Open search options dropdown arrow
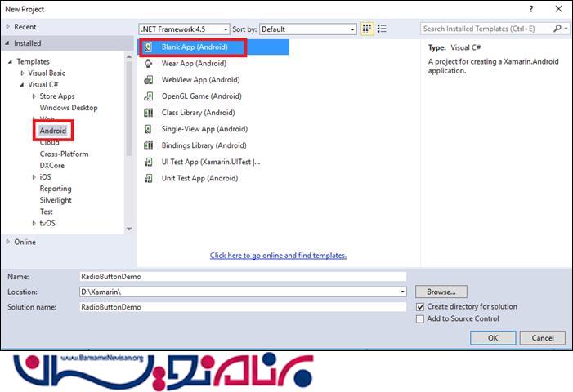 click(566, 29)
